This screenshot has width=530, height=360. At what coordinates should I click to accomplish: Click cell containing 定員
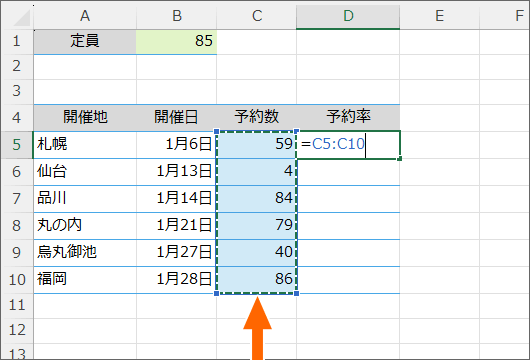(x=85, y=42)
